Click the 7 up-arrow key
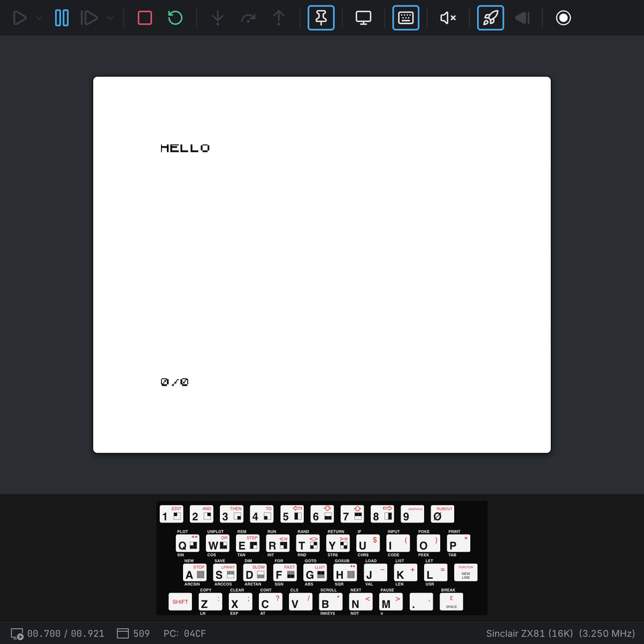Image resolution: width=644 pixels, height=644 pixels. 352,515
